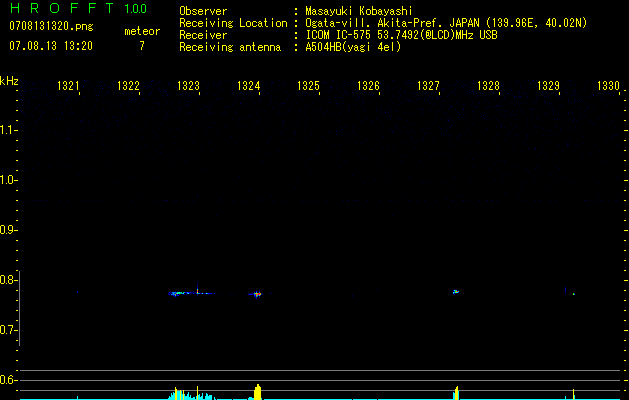Click the cyan intensity cluster below 1323

coord(191,394)
